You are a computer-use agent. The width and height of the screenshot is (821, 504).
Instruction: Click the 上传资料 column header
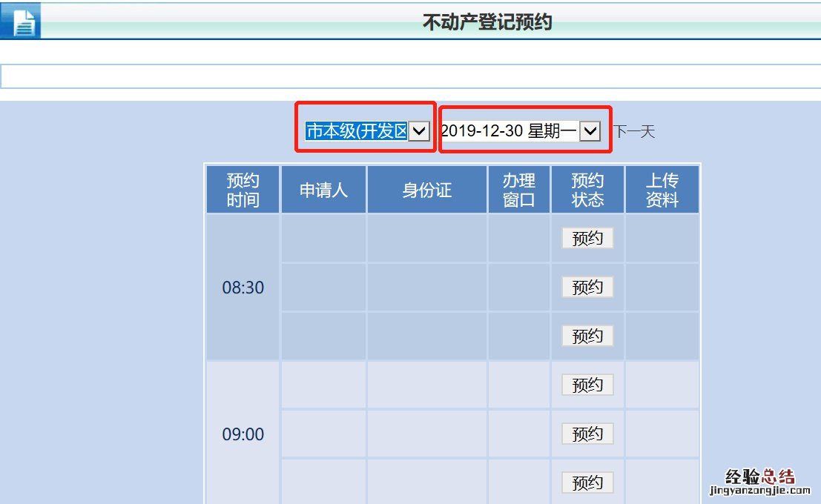(x=662, y=190)
